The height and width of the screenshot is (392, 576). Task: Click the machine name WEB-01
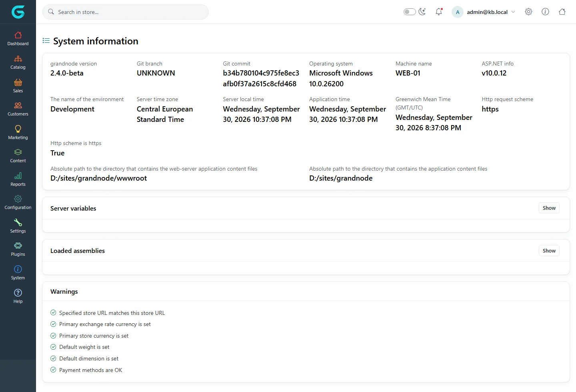click(408, 73)
